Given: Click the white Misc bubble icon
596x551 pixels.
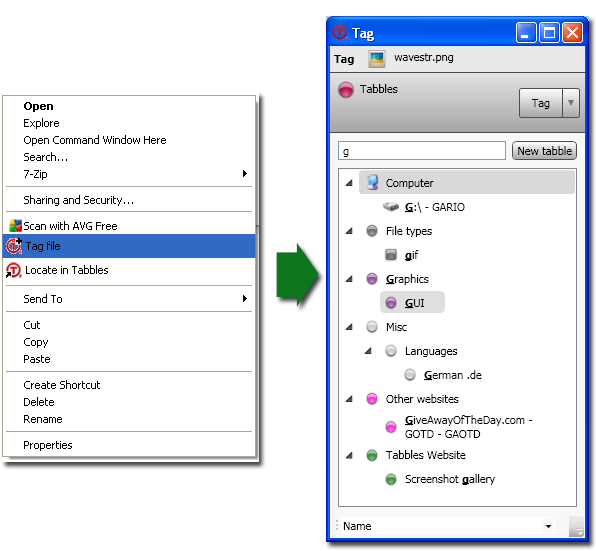Looking at the screenshot, I should click(x=372, y=326).
